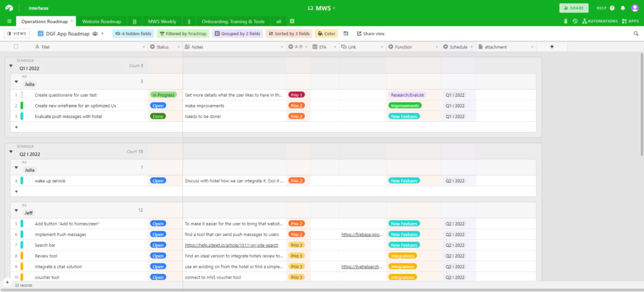Open the MWS Weekly tab
The image size is (644, 292).
pyautogui.click(x=162, y=21)
